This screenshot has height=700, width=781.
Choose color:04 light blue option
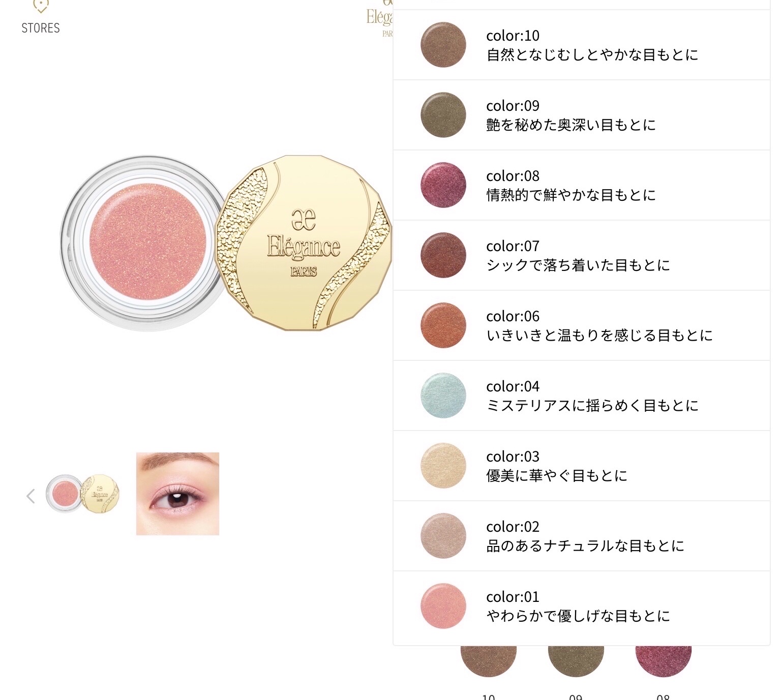coord(582,395)
